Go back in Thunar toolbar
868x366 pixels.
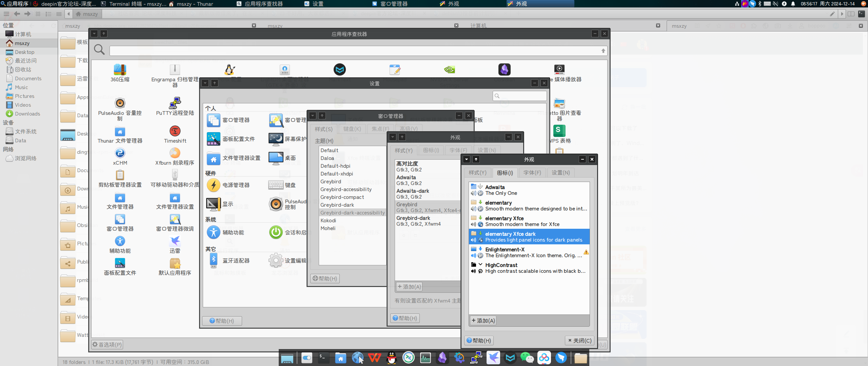pyautogui.click(x=17, y=14)
